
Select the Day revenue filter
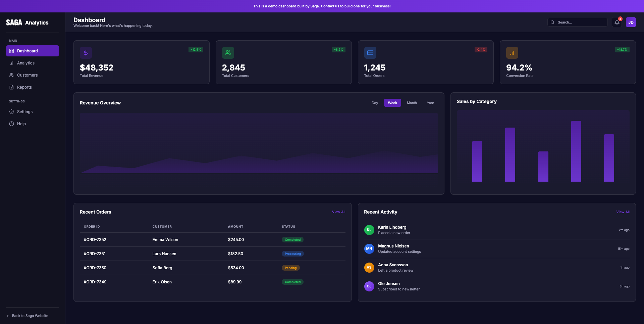[x=374, y=103]
